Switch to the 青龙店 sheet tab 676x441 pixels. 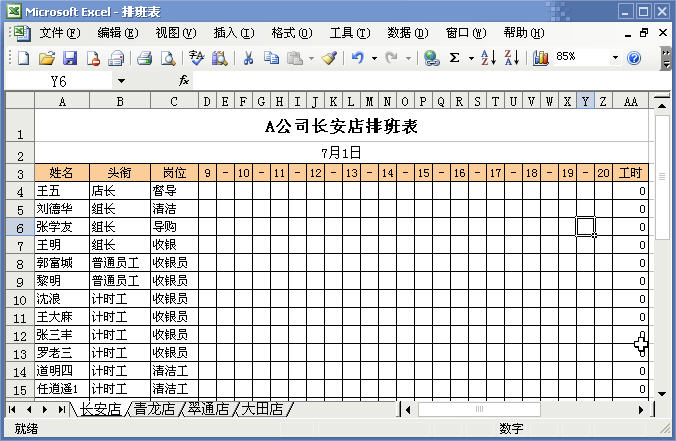(x=154, y=409)
